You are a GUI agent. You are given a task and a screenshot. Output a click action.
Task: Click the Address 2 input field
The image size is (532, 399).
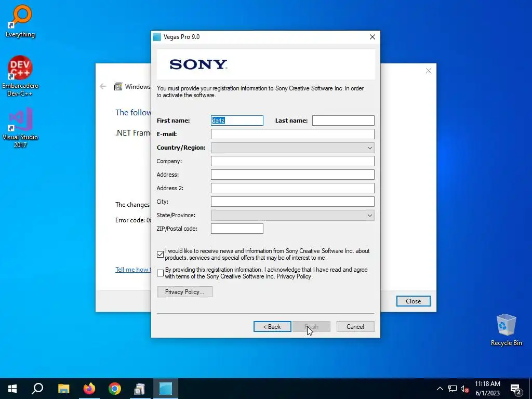[x=292, y=188]
